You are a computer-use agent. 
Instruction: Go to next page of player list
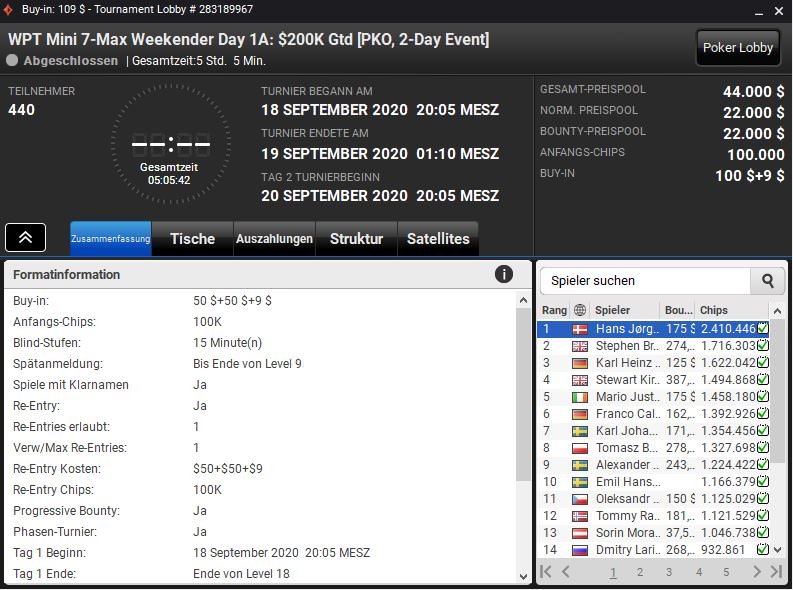tap(754, 572)
